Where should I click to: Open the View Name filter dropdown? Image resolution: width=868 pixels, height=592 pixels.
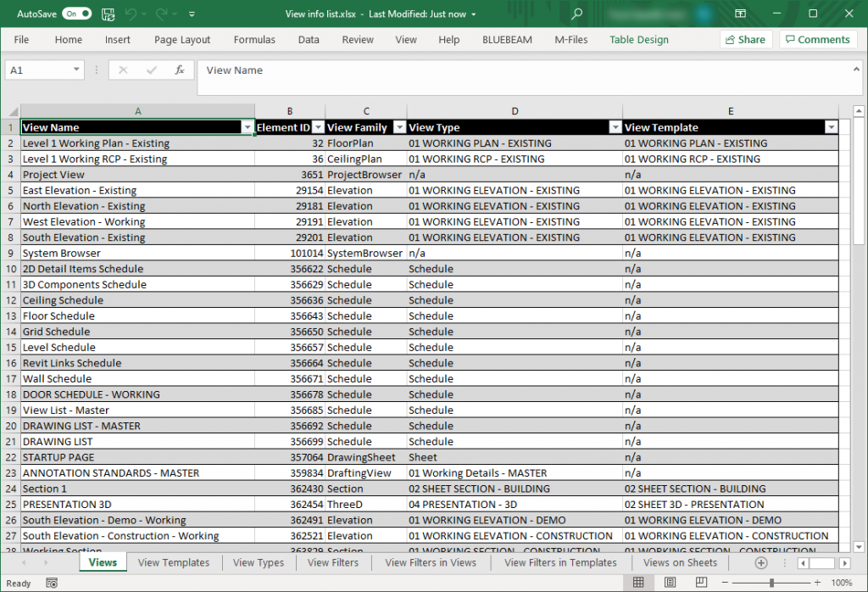click(x=248, y=127)
